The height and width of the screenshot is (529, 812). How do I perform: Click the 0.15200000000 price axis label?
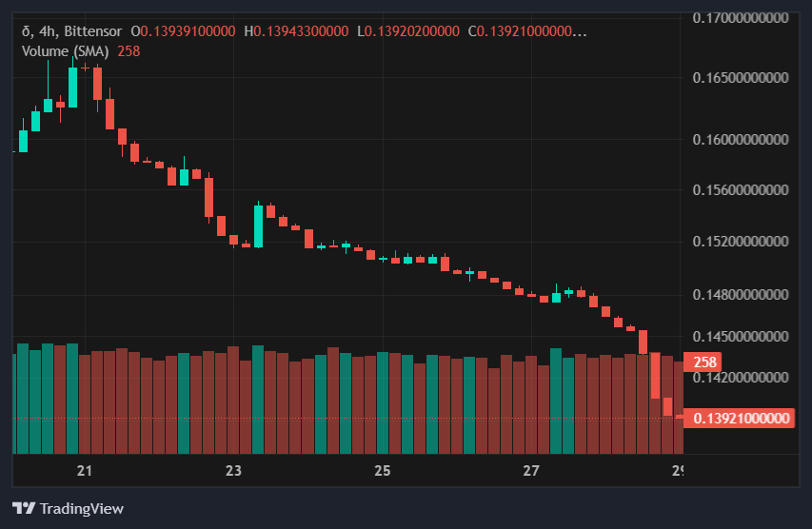pos(741,242)
